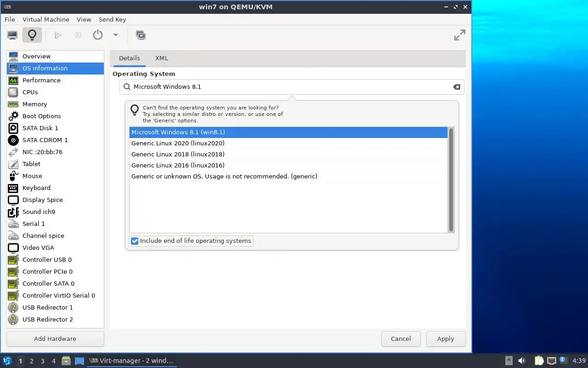Select Keyboard input device
The height and width of the screenshot is (368, 588).
click(55, 188)
